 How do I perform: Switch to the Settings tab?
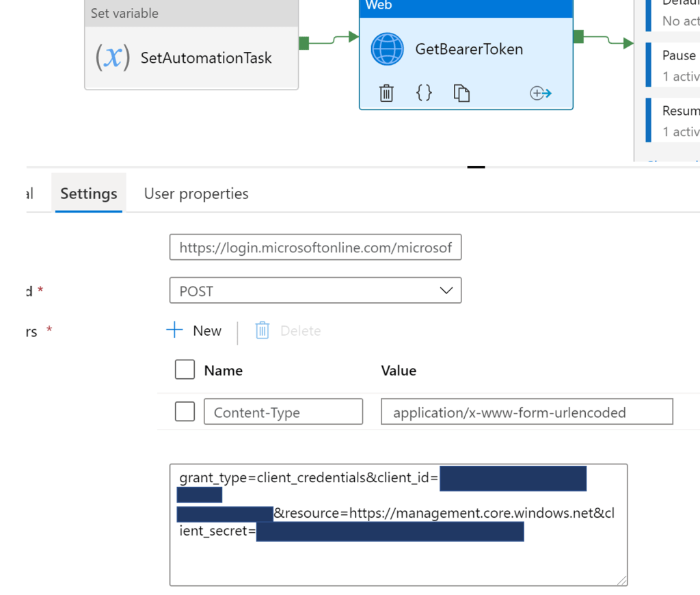88,194
